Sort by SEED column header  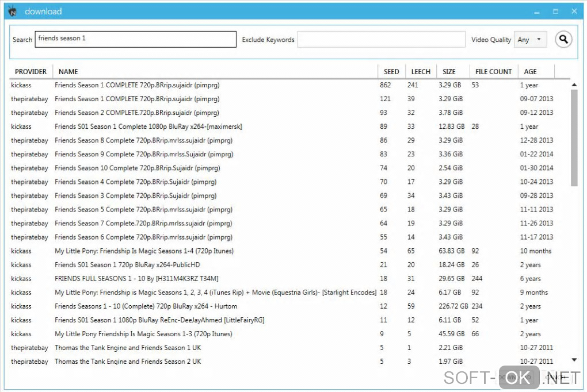(x=391, y=71)
